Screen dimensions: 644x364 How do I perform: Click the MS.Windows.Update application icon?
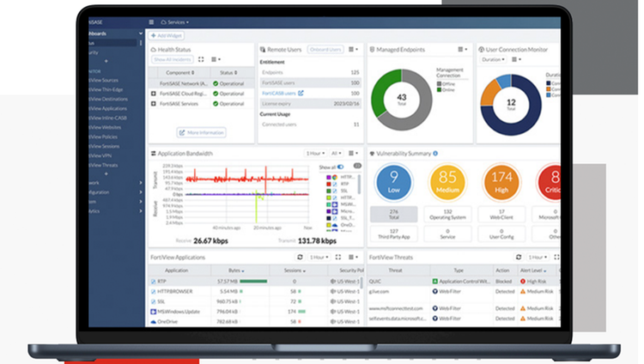pyautogui.click(x=153, y=312)
